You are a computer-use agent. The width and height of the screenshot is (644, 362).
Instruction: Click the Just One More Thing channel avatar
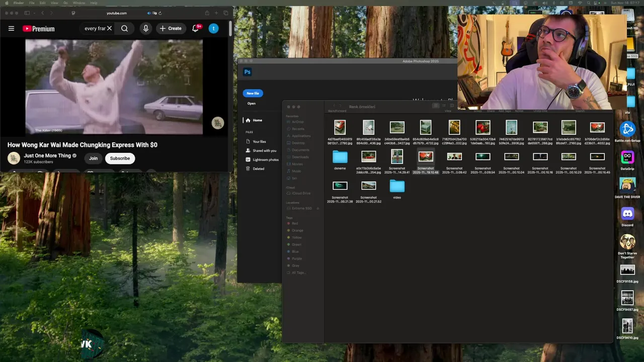[x=14, y=158]
